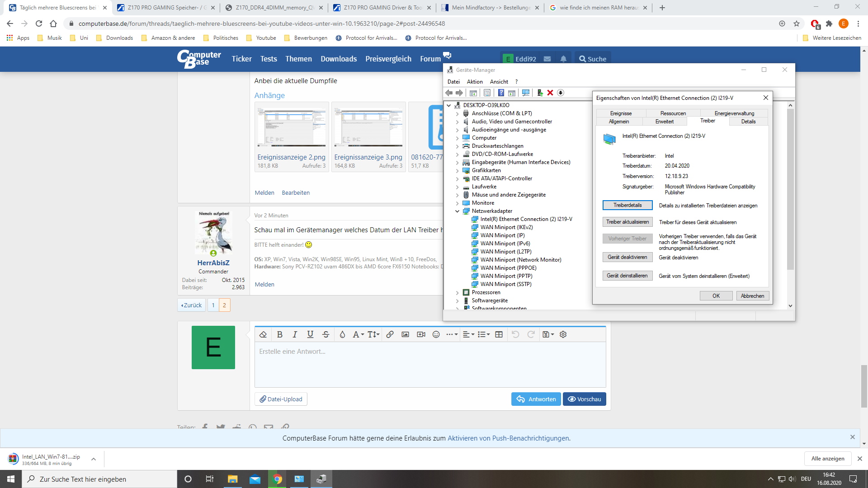Click red X uninstall device icon
The height and width of the screenshot is (488, 868).
pos(550,93)
